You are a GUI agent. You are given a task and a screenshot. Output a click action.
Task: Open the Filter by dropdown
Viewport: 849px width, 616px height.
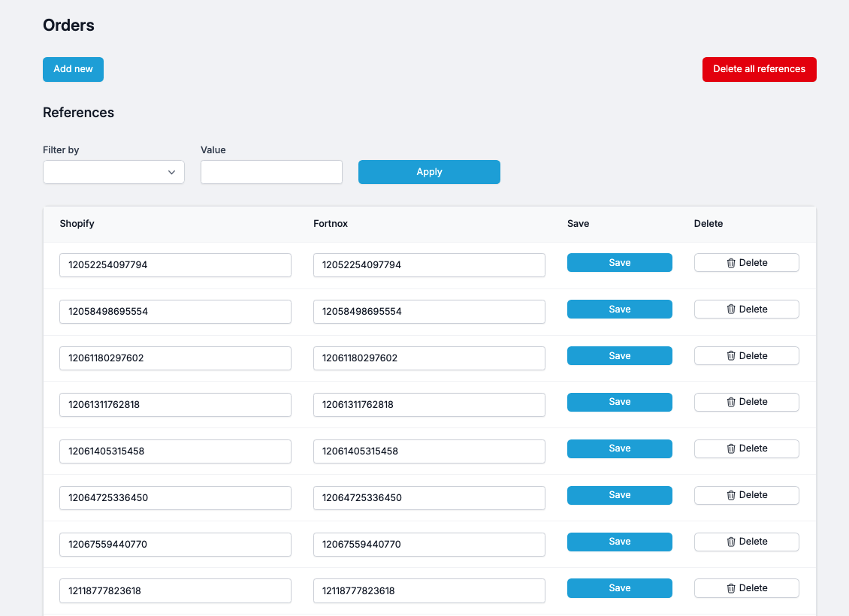[113, 172]
